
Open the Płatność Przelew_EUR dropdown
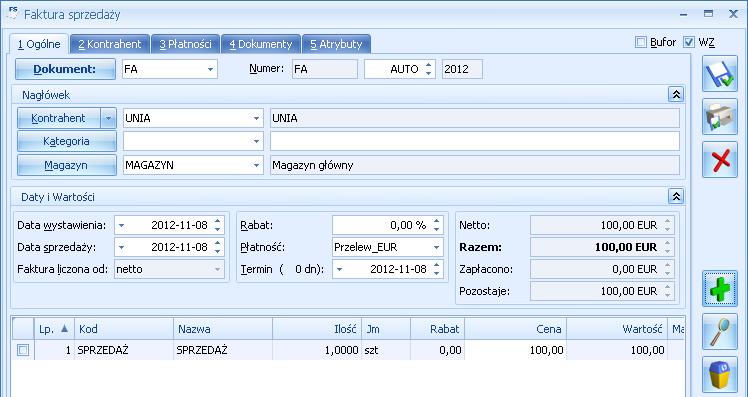tap(436, 247)
